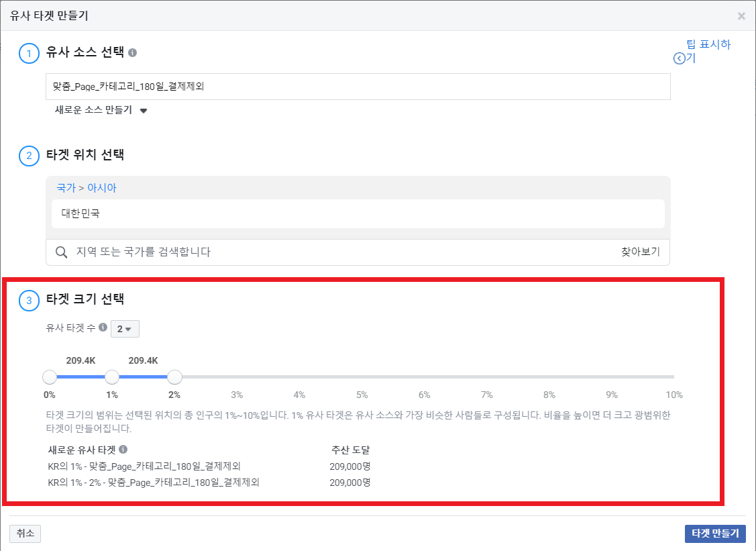Click the 7% mark label on slider
Screen dimensions: 756x551
pos(487,395)
